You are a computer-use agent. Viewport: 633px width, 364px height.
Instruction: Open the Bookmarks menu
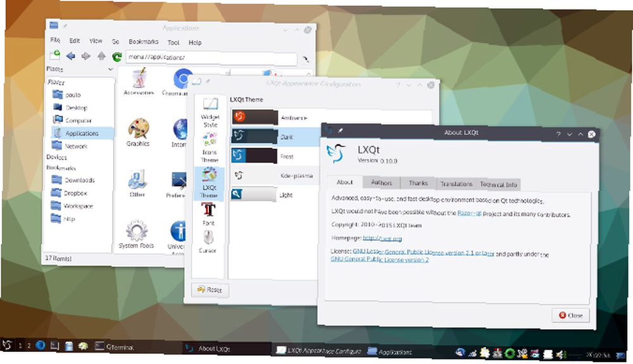144,42
